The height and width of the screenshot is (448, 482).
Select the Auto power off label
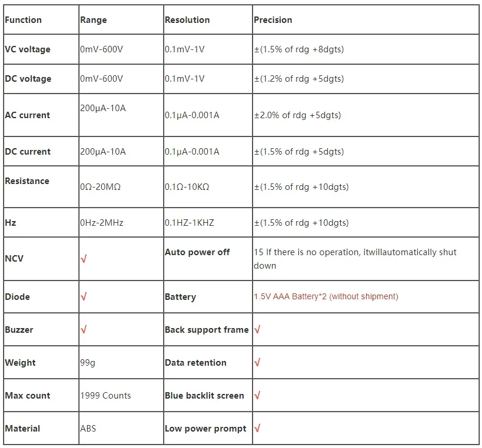click(197, 252)
